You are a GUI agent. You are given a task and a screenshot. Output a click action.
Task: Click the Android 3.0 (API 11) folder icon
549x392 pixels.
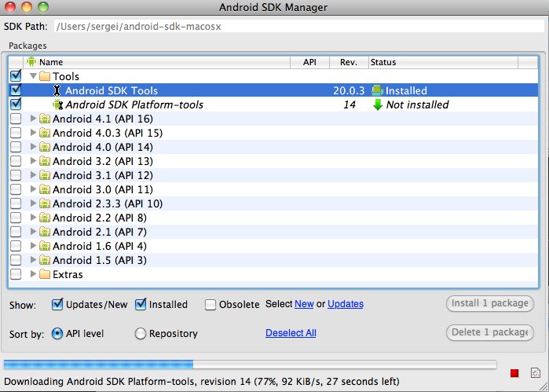[45, 189]
